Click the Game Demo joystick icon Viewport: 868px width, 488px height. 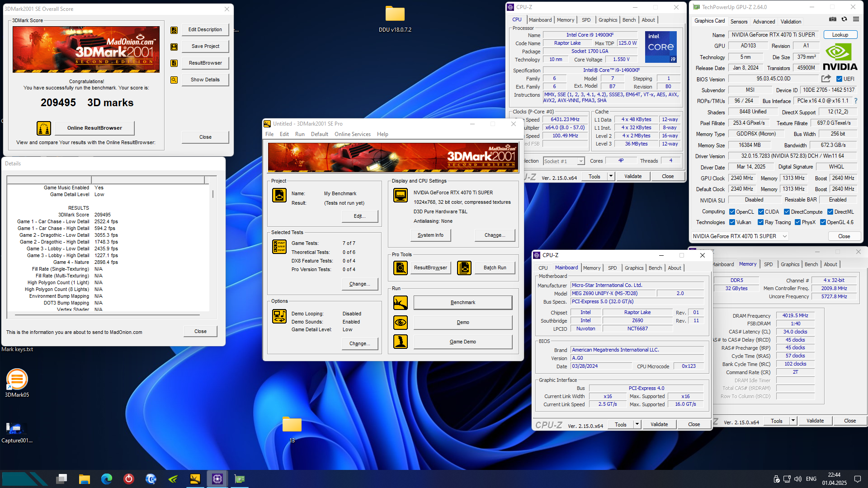[x=401, y=342]
